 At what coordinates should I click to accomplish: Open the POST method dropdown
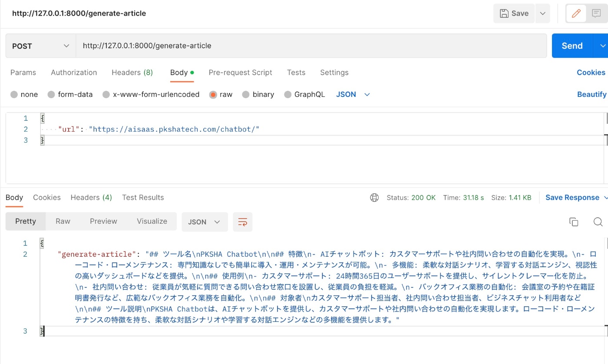click(x=41, y=46)
